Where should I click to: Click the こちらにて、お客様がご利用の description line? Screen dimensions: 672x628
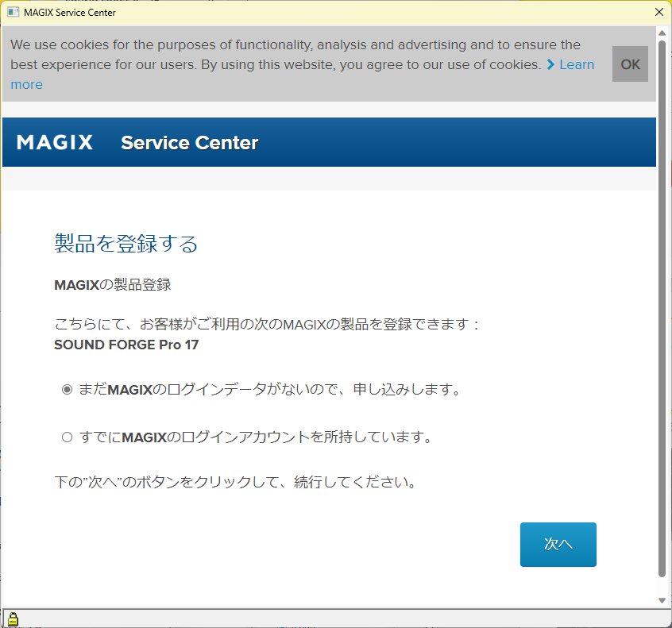pos(267,324)
